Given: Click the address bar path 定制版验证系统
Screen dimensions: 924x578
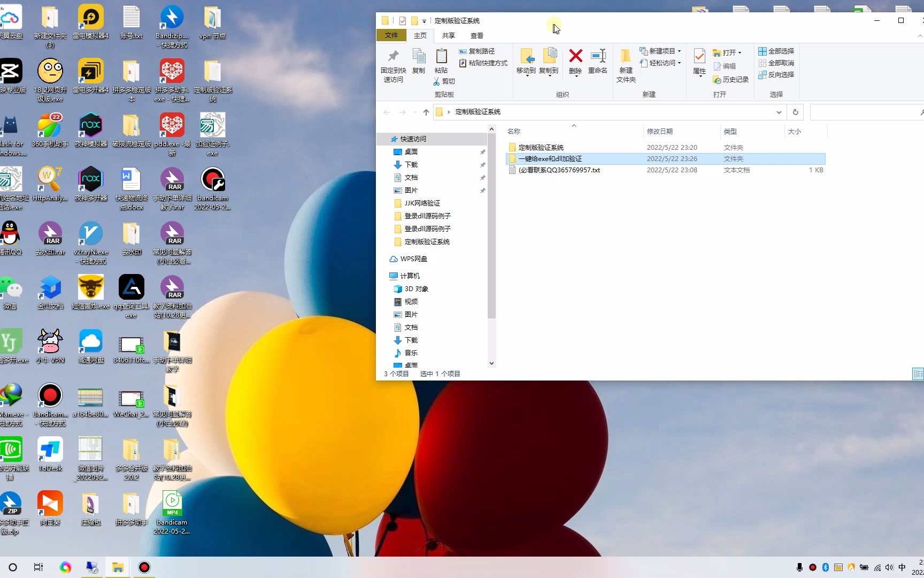Looking at the screenshot, I should 478,112.
